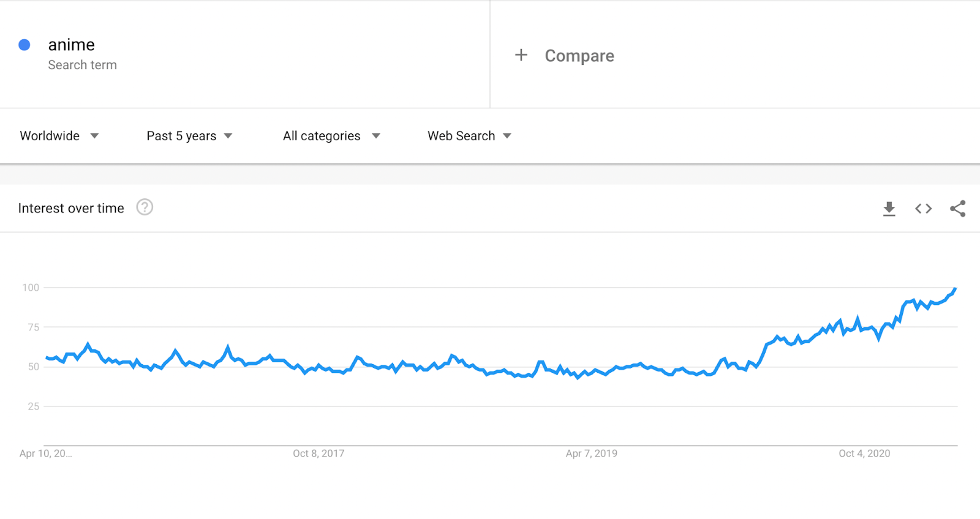Edit the anime search term
This screenshot has width=980, height=519.
tap(72, 45)
